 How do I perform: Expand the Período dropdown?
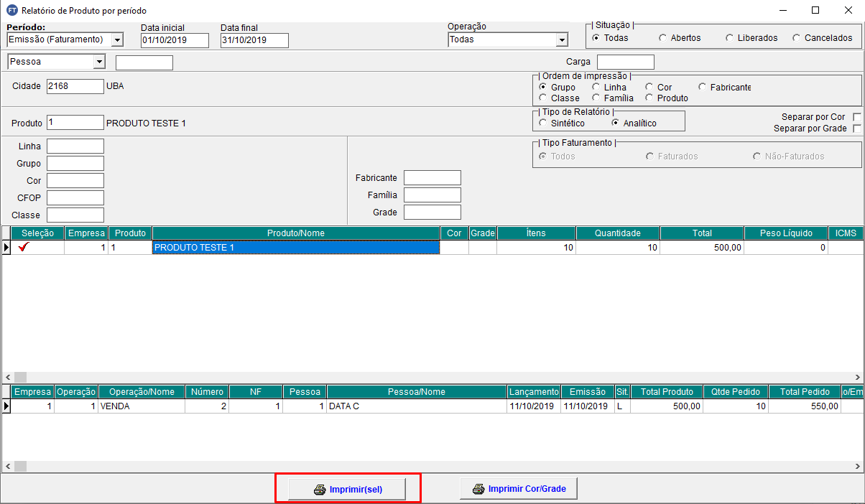[117, 40]
